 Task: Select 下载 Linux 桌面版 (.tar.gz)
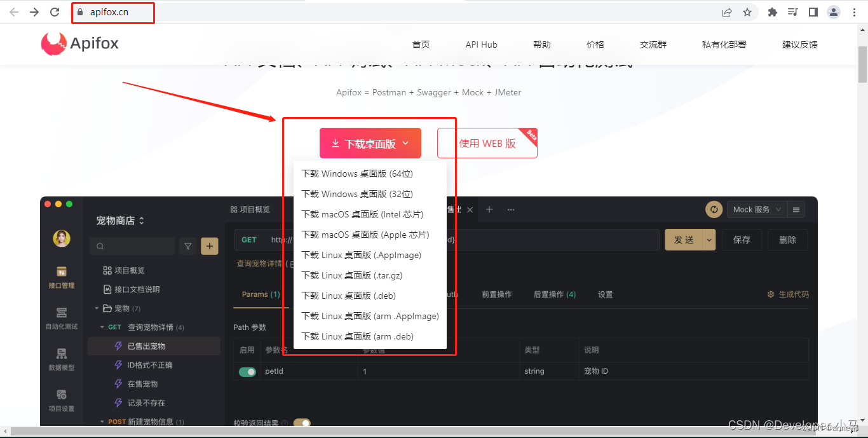click(370, 275)
